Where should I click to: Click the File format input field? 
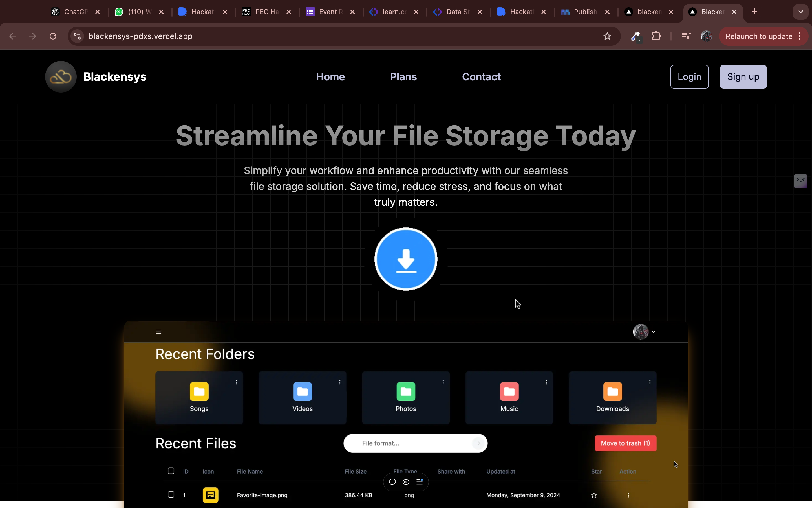[x=415, y=443]
